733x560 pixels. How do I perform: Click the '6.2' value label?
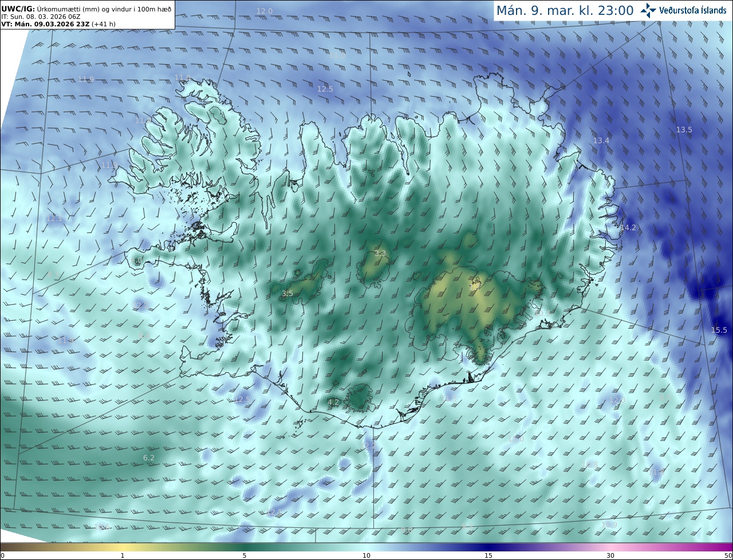point(149,458)
